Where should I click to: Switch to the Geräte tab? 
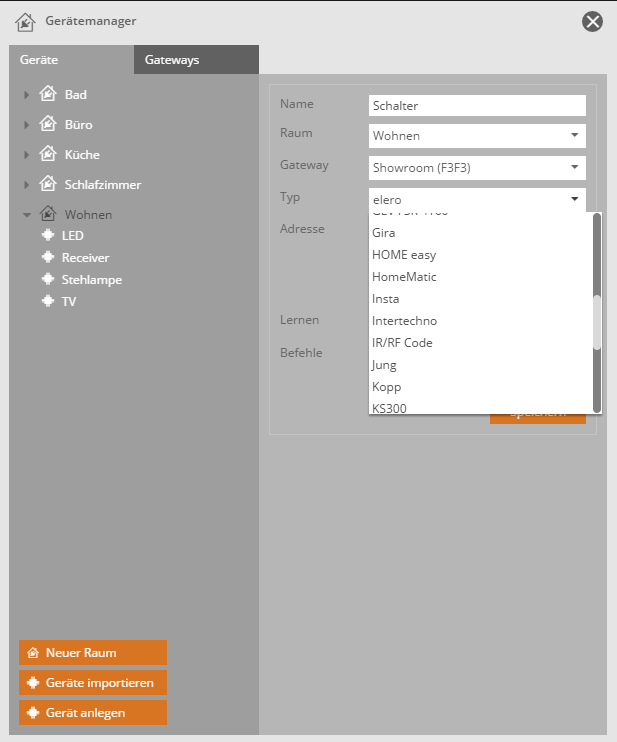tap(40, 60)
